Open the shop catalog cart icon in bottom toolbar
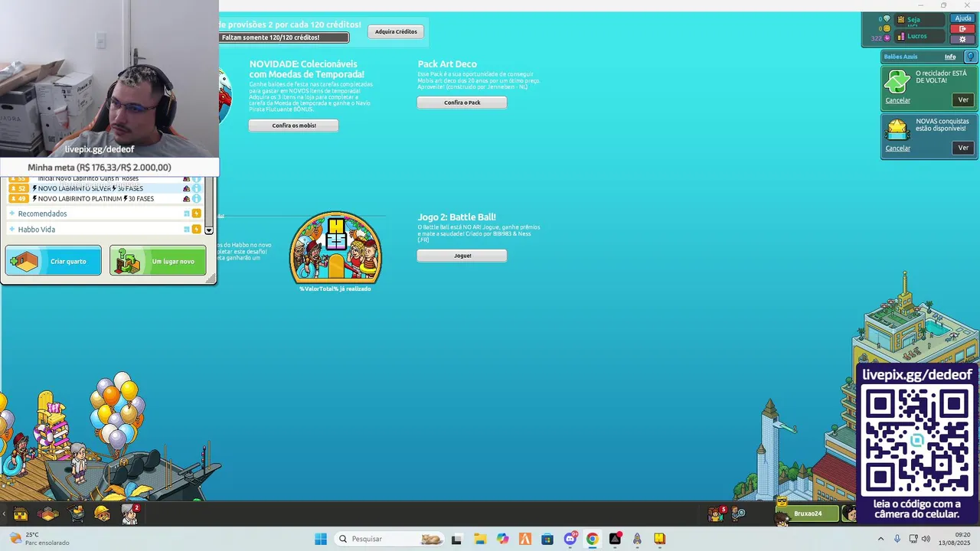Image resolution: width=980 pixels, height=551 pixels. [x=77, y=514]
